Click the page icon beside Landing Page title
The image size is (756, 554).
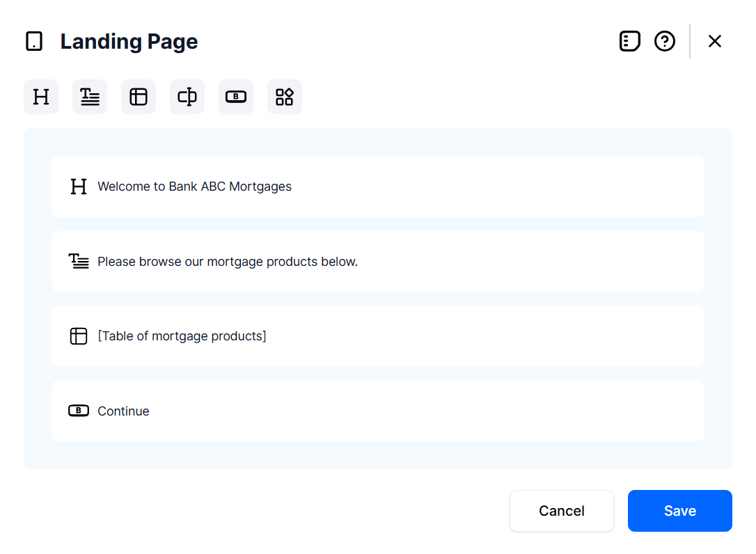34,42
